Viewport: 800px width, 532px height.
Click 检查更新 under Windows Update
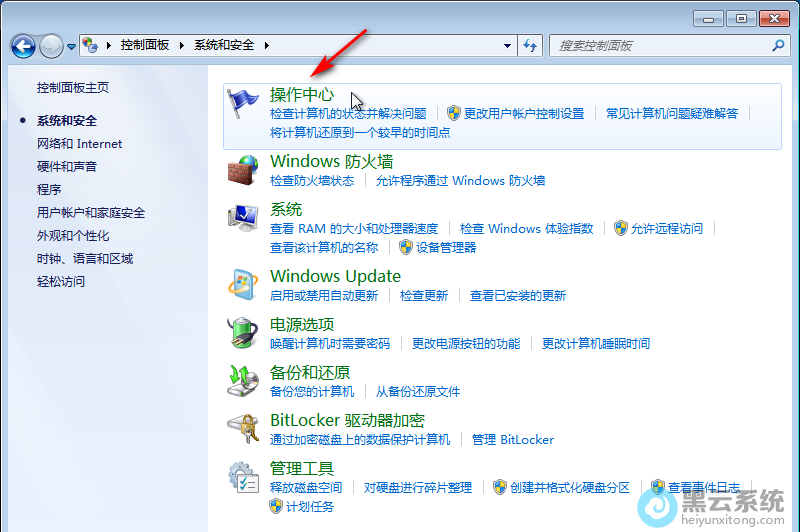coord(424,296)
